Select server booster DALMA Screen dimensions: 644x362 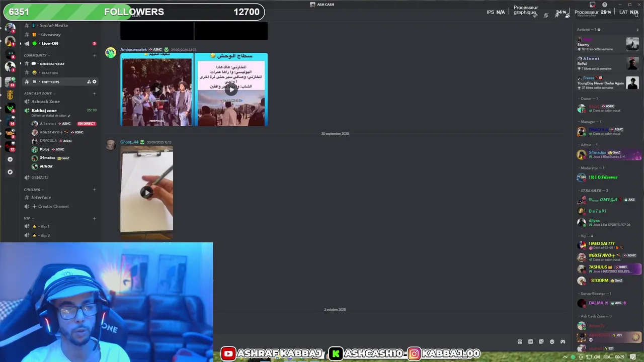point(608,303)
